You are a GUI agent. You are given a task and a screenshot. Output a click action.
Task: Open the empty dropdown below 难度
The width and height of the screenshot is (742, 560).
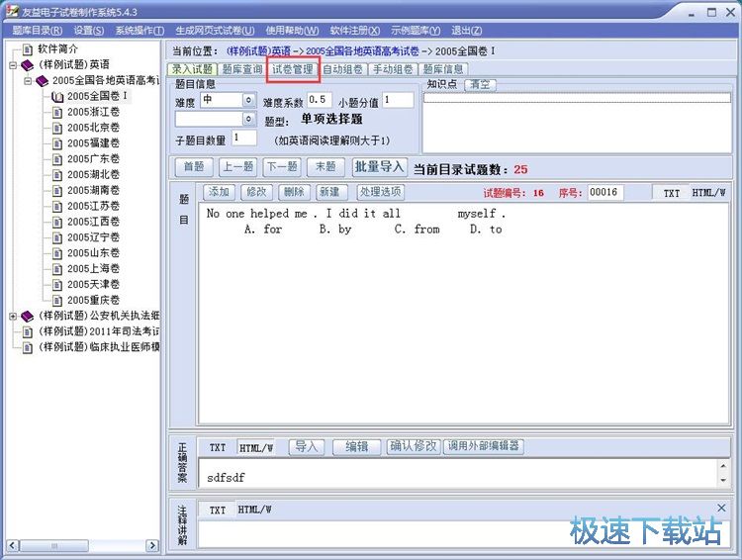[x=248, y=119]
